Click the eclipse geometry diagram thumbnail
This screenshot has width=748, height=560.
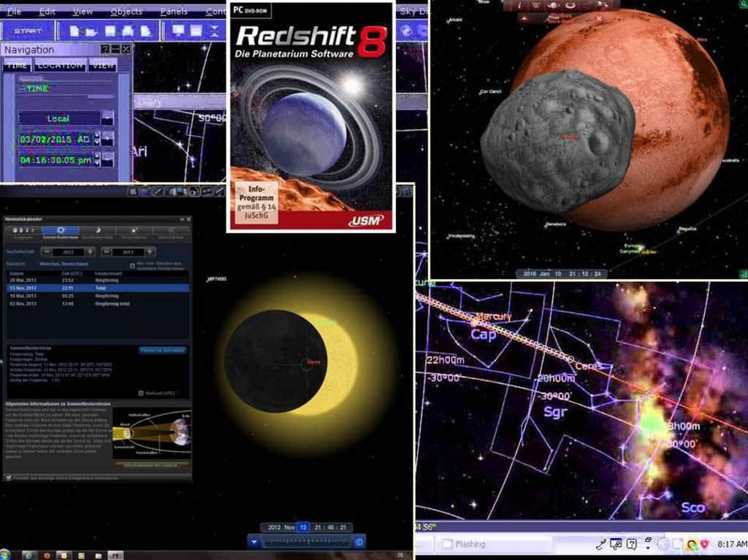[152, 433]
